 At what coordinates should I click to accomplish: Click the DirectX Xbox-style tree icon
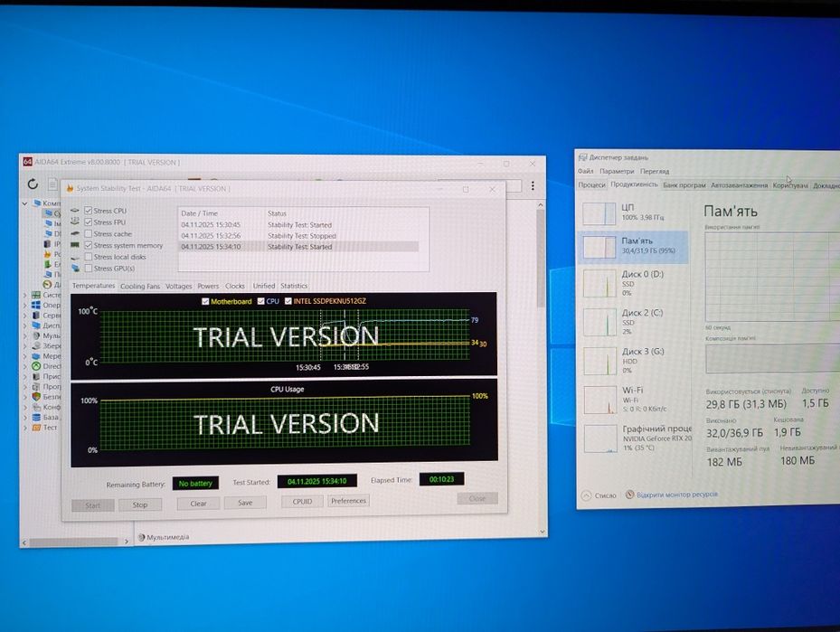(36, 366)
